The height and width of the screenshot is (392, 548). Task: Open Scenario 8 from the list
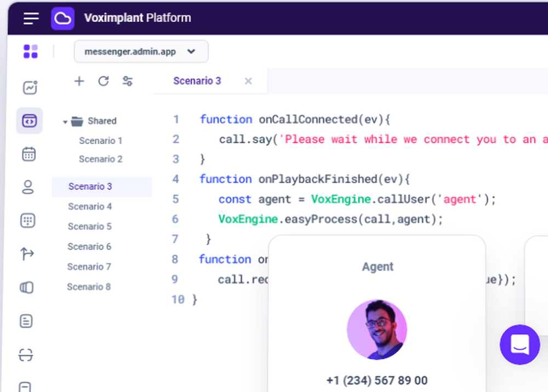tap(89, 287)
